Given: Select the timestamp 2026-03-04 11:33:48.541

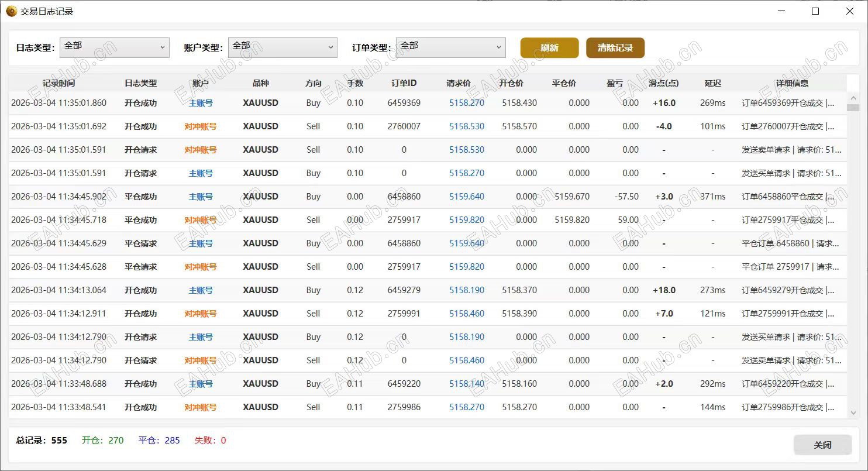Looking at the screenshot, I should (58, 407).
